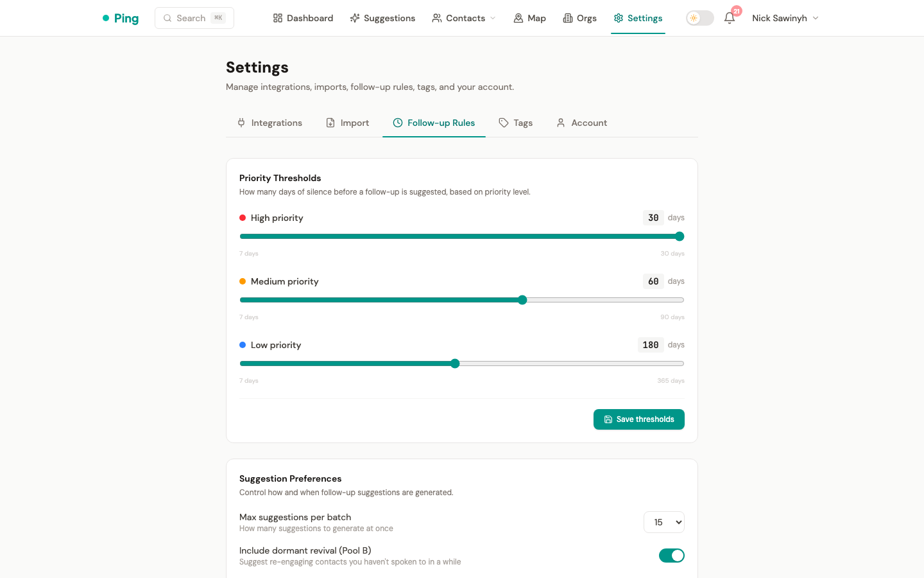Screen dimensions: 924x578
Task: Focus the Search input field
Action: point(194,18)
